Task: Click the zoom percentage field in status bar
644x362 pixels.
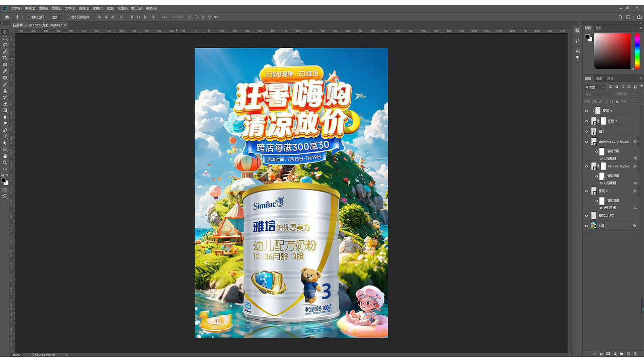Action: (x=16, y=355)
